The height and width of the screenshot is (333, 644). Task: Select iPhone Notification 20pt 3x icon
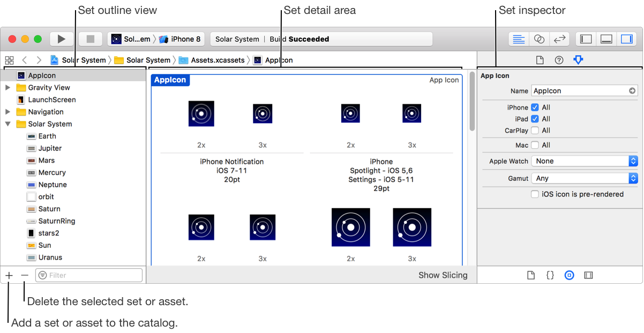[263, 113]
